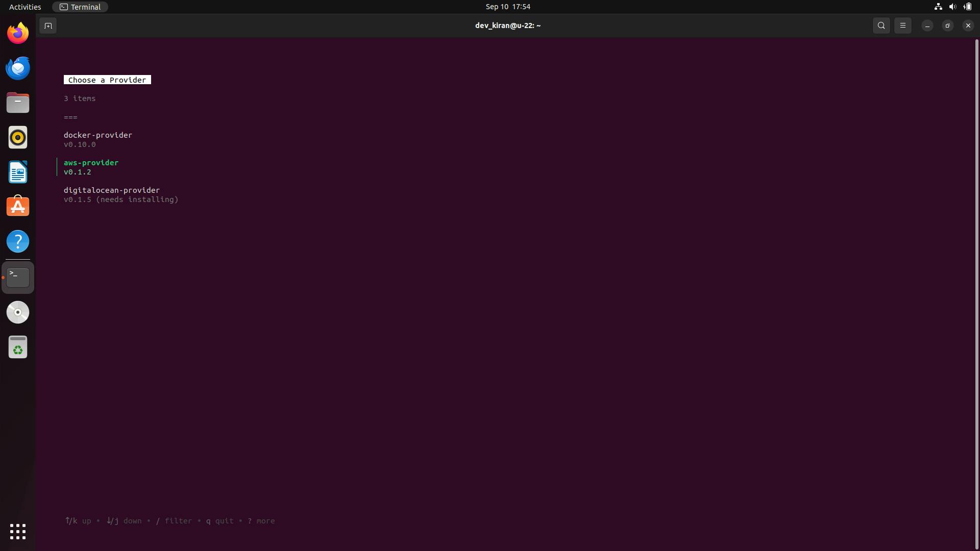
Task: Select the Terminal icon in dock
Action: (x=18, y=278)
